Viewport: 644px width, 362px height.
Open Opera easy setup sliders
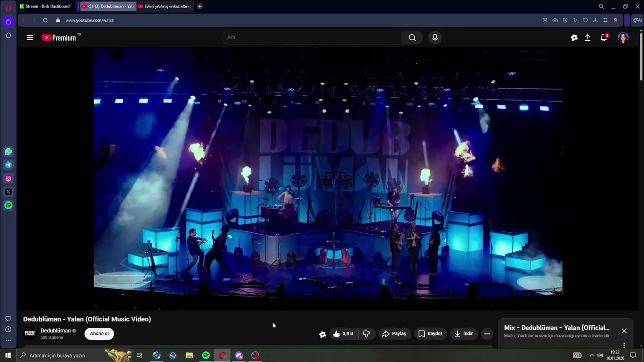click(605, 20)
